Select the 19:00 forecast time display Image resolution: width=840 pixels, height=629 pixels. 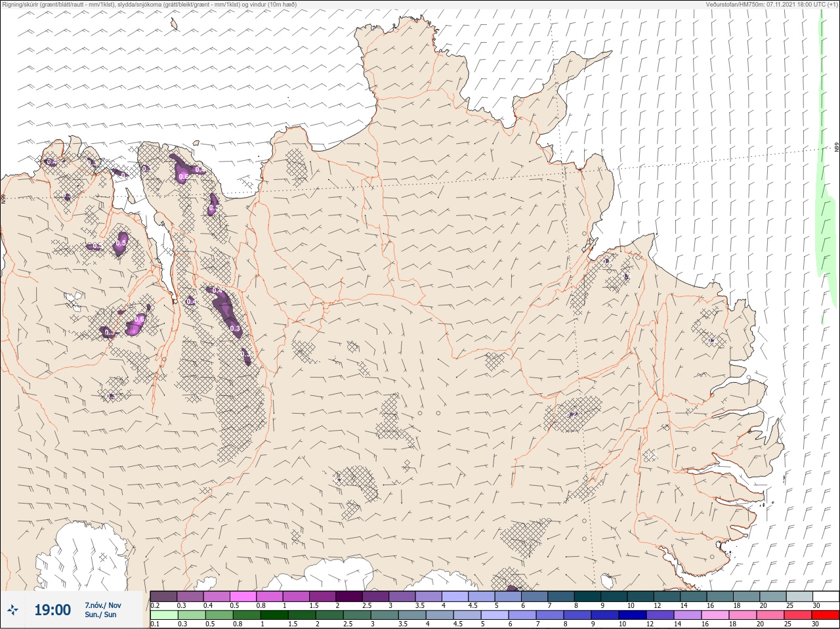pos(52,610)
